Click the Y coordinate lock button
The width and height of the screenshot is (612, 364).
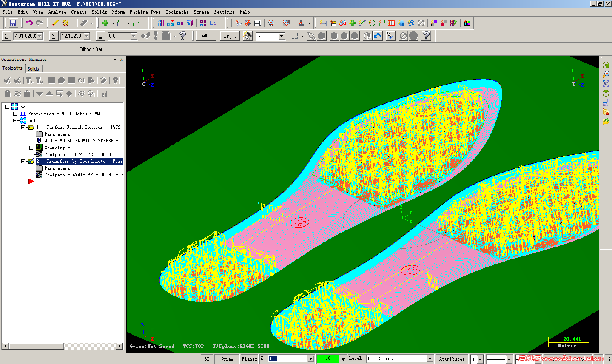(x=54, y=36)
